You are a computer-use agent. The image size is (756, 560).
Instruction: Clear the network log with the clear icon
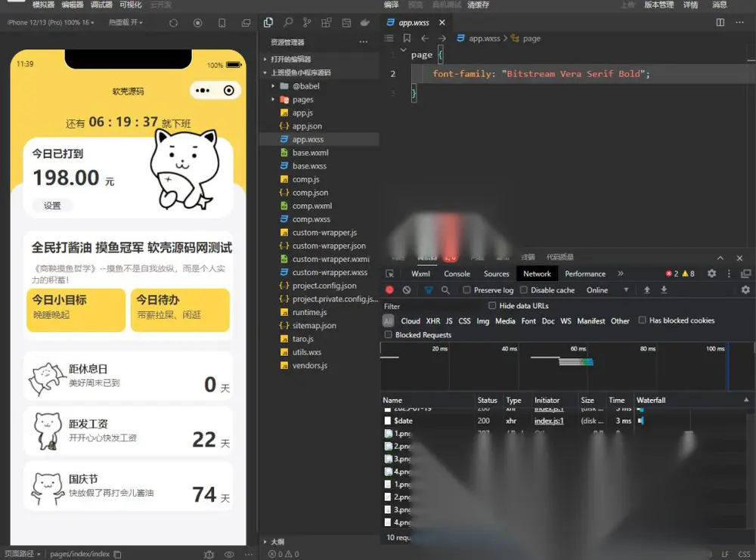click(x=407, y=289)
